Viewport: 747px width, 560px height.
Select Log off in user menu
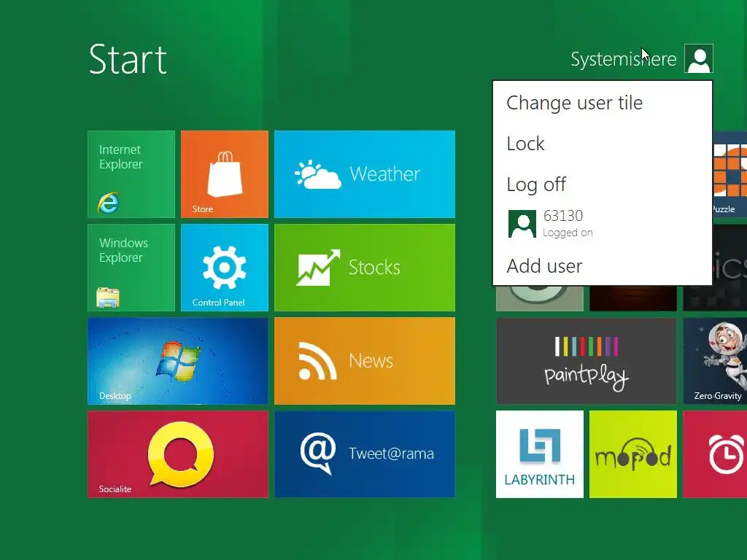603,184
